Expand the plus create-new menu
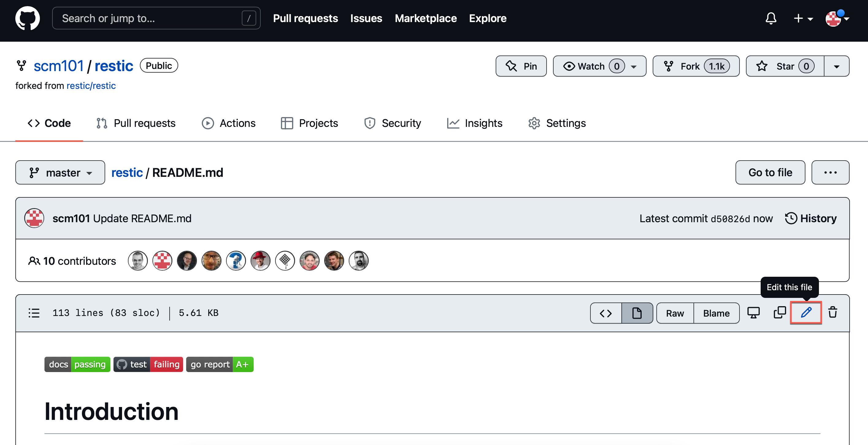The image size is (868, 445). [803, 18]
